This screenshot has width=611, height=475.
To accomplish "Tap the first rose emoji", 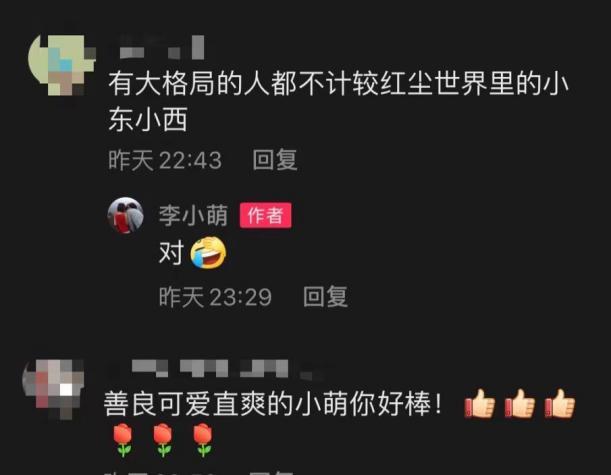I will pyautogui.click(x=123, y=440).
